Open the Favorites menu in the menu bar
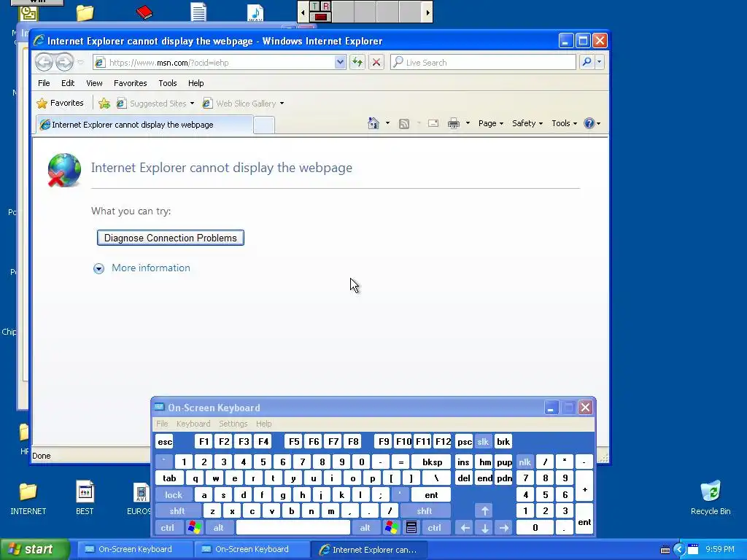The image size is (747, 560). click(130, 83)
